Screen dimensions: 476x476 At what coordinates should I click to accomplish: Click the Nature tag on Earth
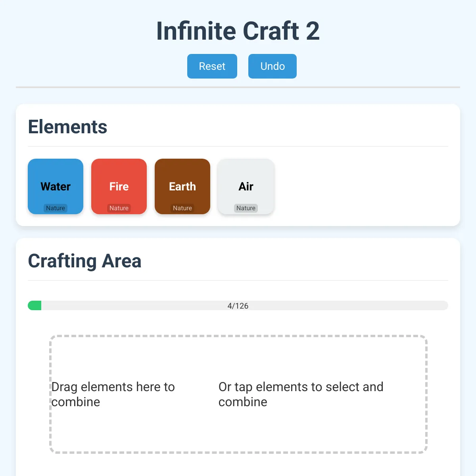[x=182, y=208]
